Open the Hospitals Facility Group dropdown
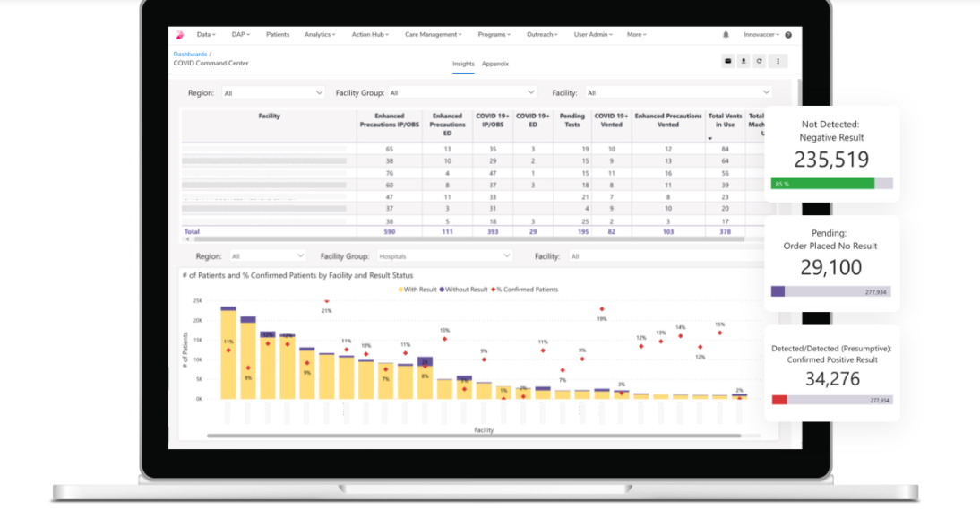 [x=443, y=256]
